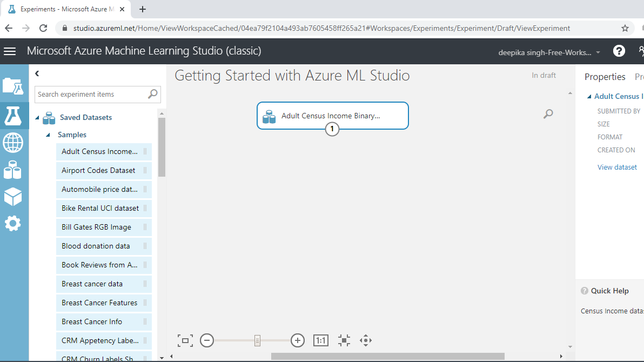Click the canvas search magnifier icon

pyautogui.click(x=548, y=114)
